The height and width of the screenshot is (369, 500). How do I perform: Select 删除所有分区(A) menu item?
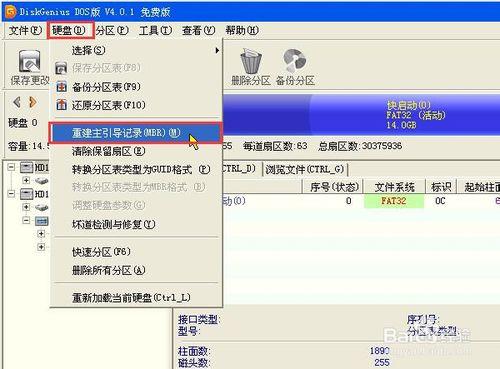(x=136, y=270)
